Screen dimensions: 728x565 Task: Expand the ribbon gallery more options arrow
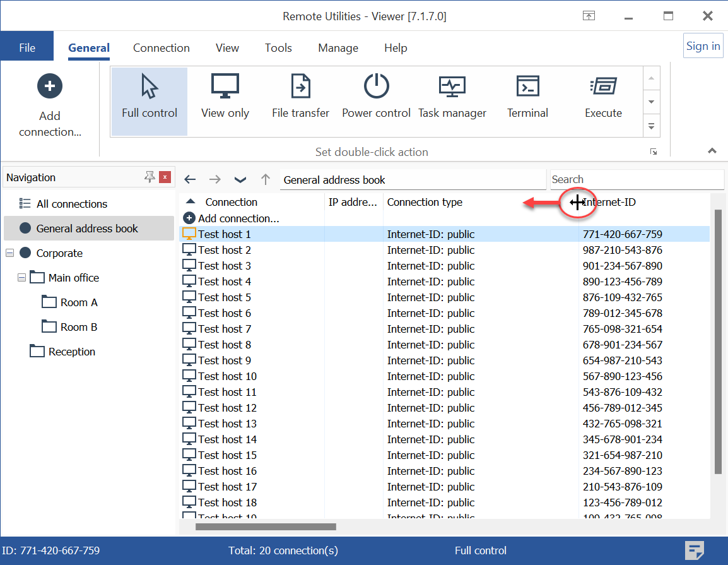coord(652,126)
